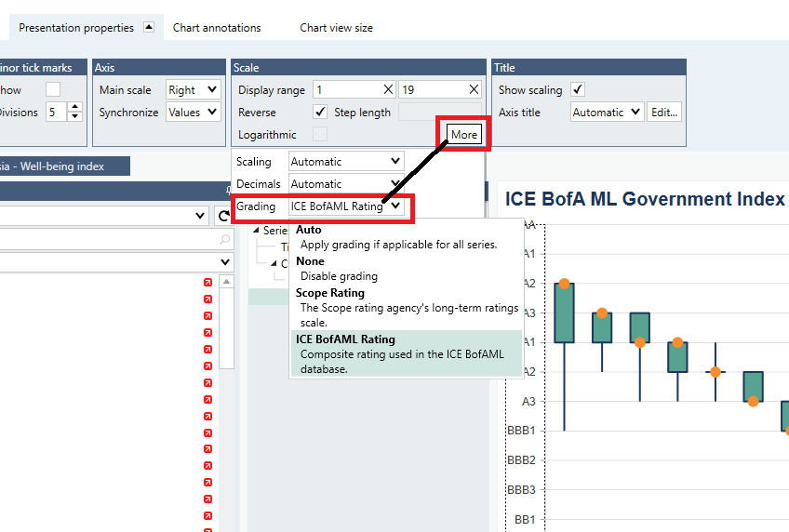This screenshot has width=789, height=532.
Task: Click the BBB1 axis label
Action: point(521,431)
